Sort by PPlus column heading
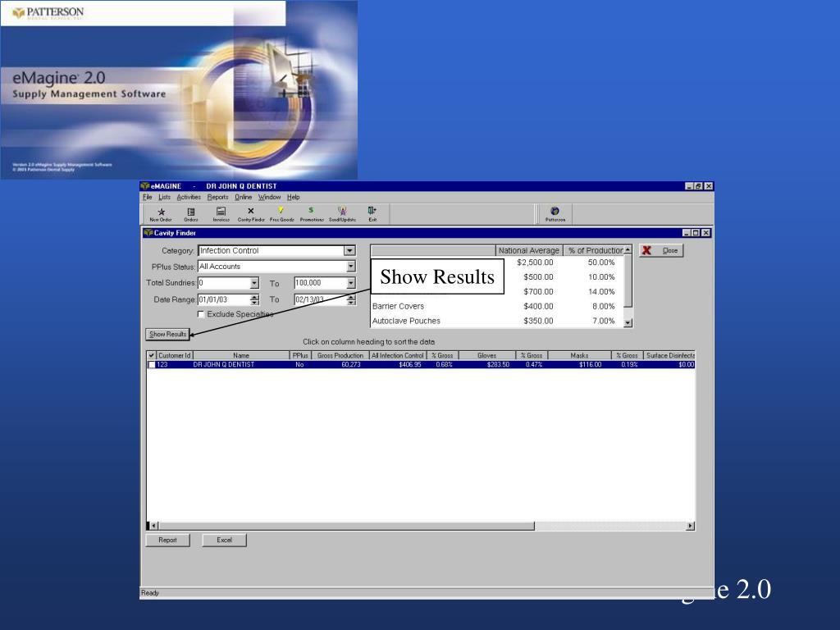 point(300,355)
